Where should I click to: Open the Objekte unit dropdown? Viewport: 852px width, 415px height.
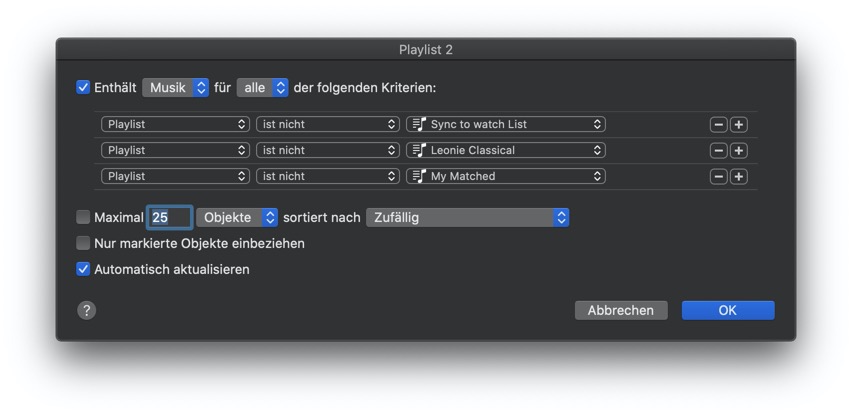coord(237,217)
